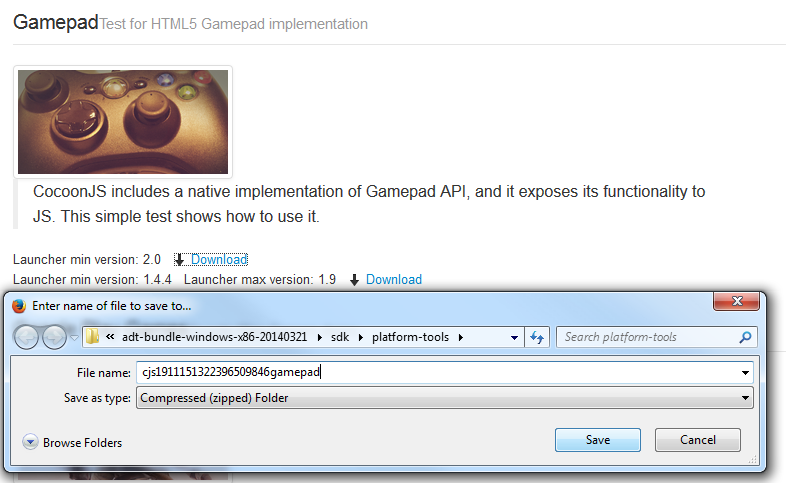Click download arrow icon for version 2.0
786x483 pixels.
tap(179, 260)
